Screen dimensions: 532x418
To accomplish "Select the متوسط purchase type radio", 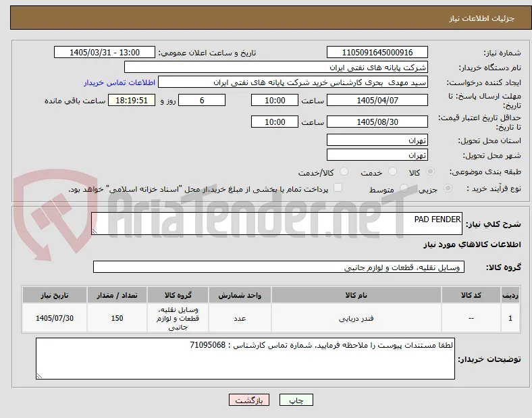I will click(404, 188).
